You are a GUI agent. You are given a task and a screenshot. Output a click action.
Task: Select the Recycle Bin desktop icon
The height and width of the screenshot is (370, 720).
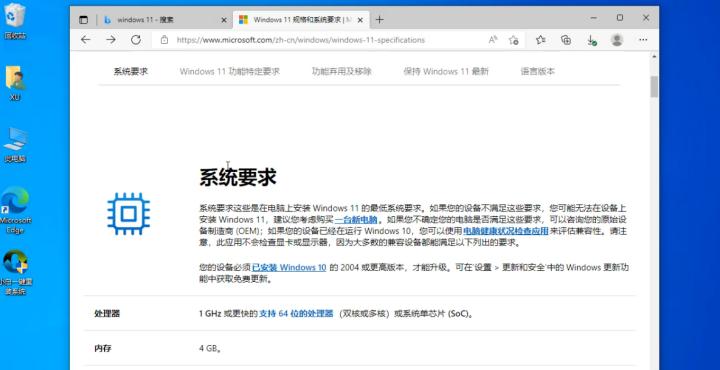[15, 21]
